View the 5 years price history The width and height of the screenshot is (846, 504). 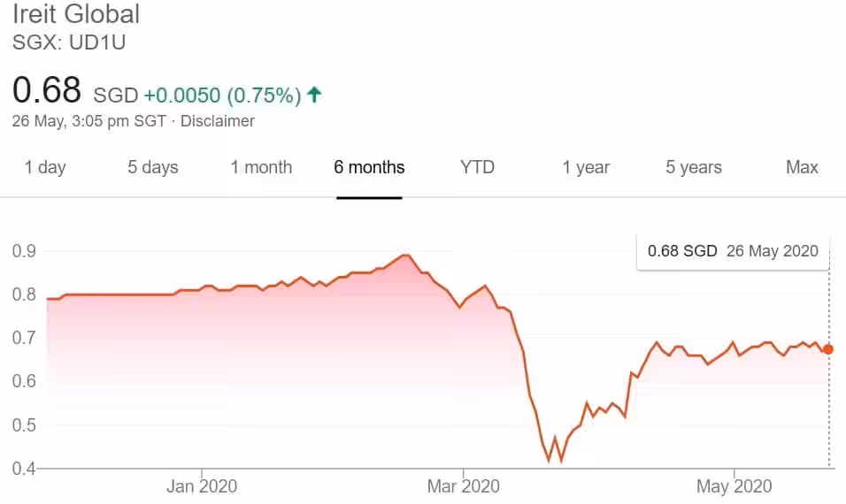[x=694, y=167]
